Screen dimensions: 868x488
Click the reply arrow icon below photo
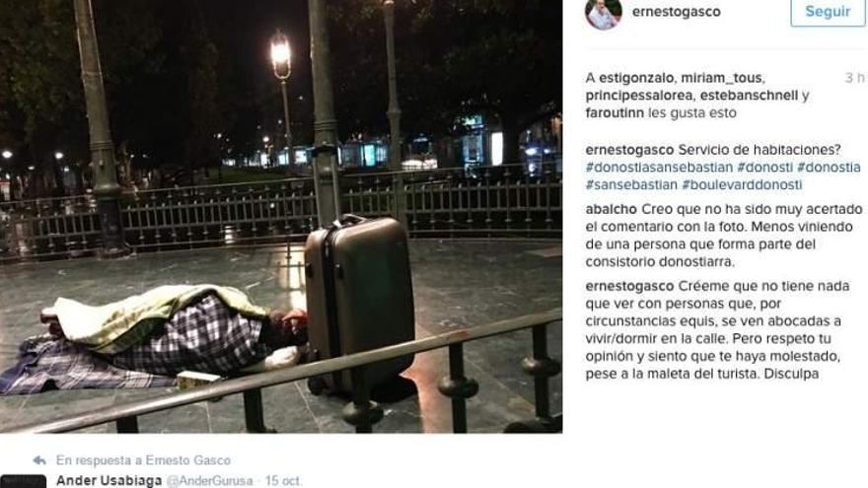tap(39, 460)
